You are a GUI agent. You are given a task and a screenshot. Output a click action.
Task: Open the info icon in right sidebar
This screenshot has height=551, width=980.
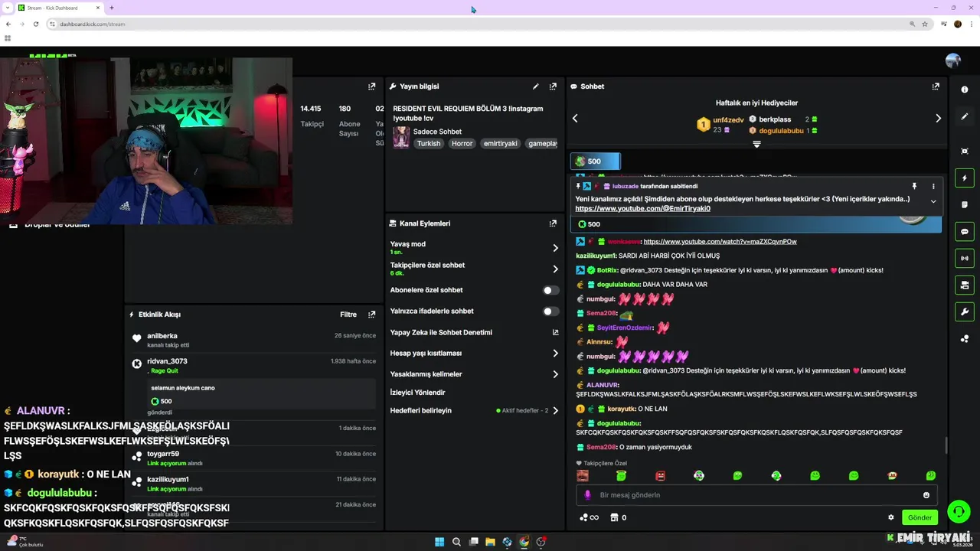[x=965, y=90]
